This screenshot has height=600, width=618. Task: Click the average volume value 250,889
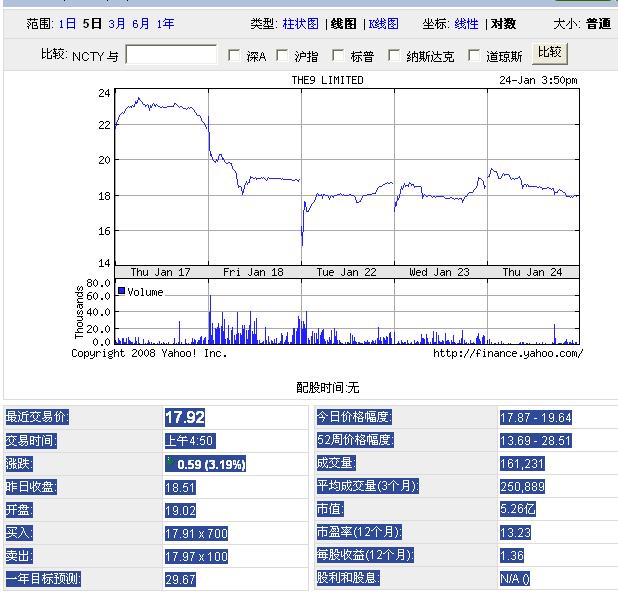pos(522,487)
